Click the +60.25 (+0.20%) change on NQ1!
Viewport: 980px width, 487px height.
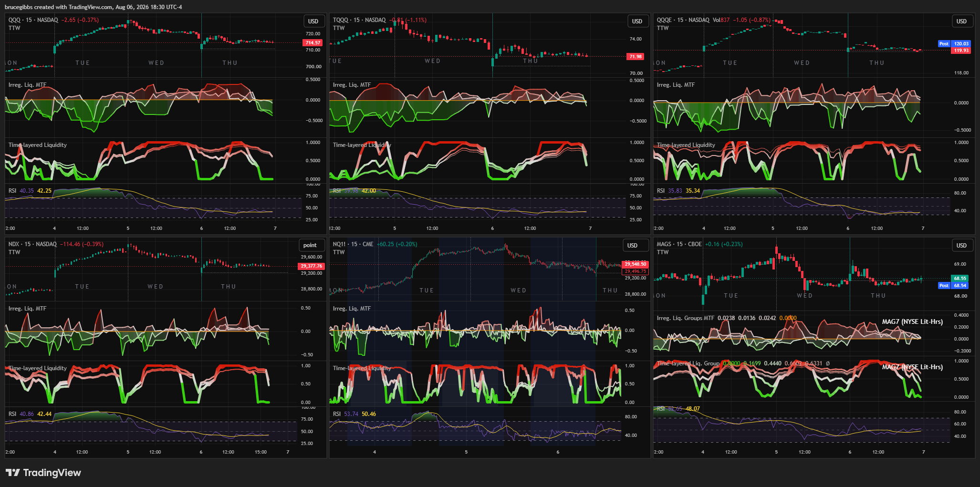tap(397, 244)
